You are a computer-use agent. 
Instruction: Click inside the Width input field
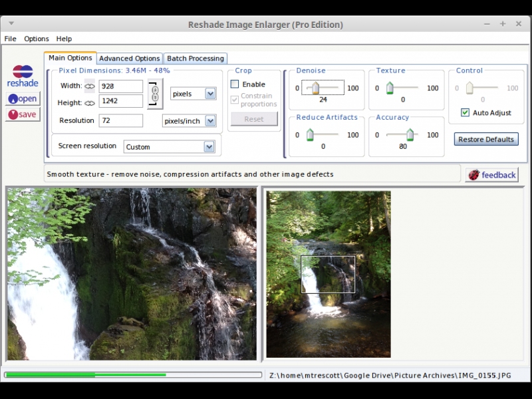[x=120, y=86]
